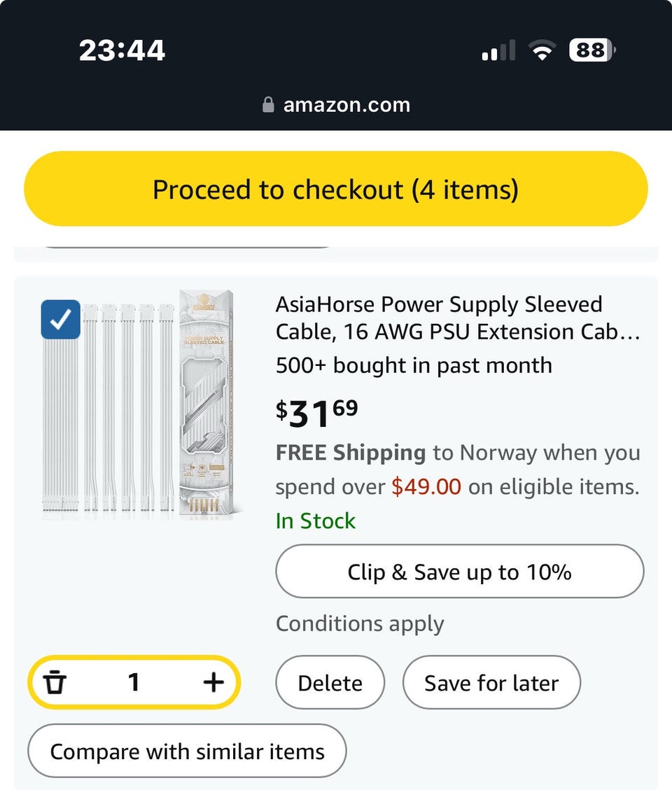This screenshot has height=790, width=672.
Task: Tap the Wi-Fi status icon
Action: [541, 50]
